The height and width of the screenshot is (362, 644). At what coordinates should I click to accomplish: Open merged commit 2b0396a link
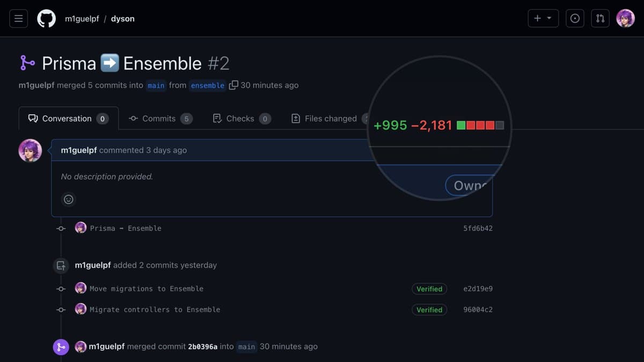pos(202,347)
